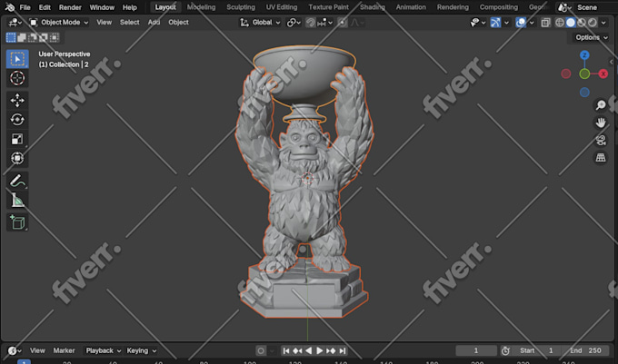
Task: Jump to first frame
Action: pos(286,350)
